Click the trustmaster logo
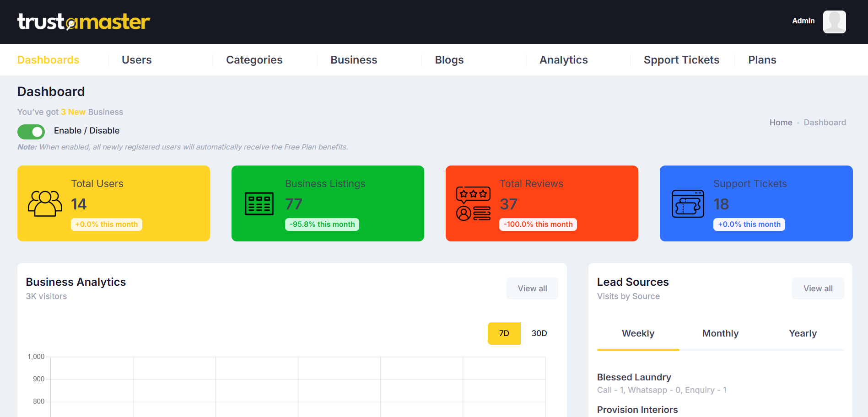 (x=84, y=22)
